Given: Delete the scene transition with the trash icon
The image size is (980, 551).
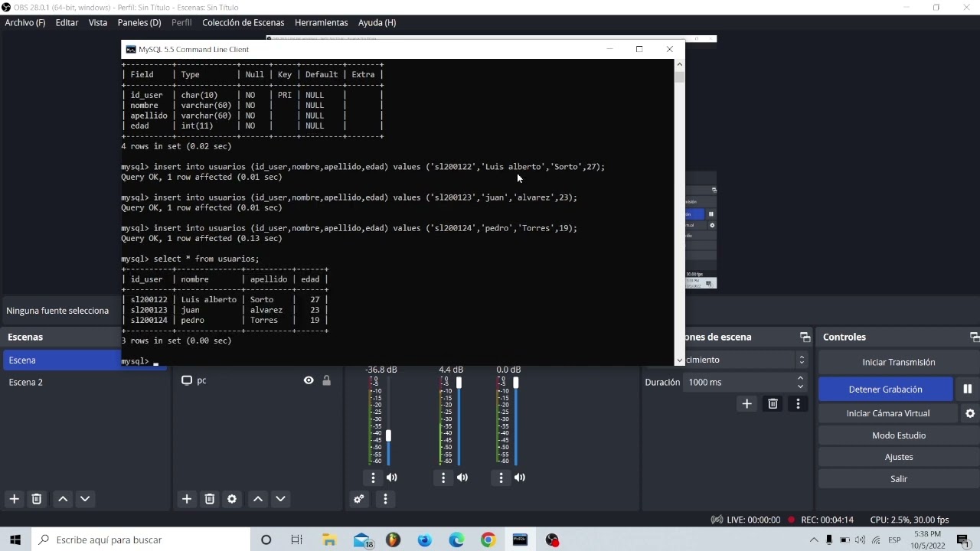Looking at the screenshot, I should (x=773, y=403).
